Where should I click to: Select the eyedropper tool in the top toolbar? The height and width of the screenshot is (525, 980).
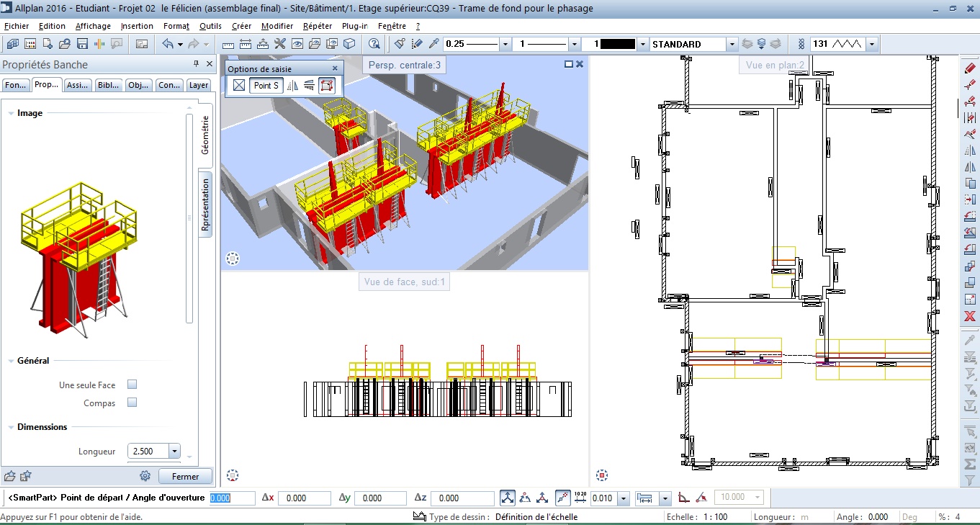coord(433,44)
